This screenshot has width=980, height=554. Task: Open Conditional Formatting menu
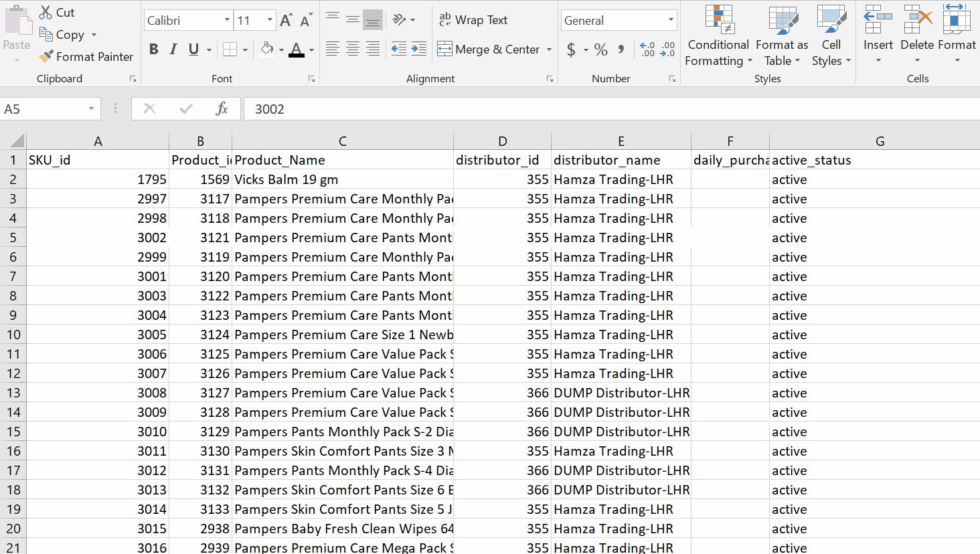(718, 36)
